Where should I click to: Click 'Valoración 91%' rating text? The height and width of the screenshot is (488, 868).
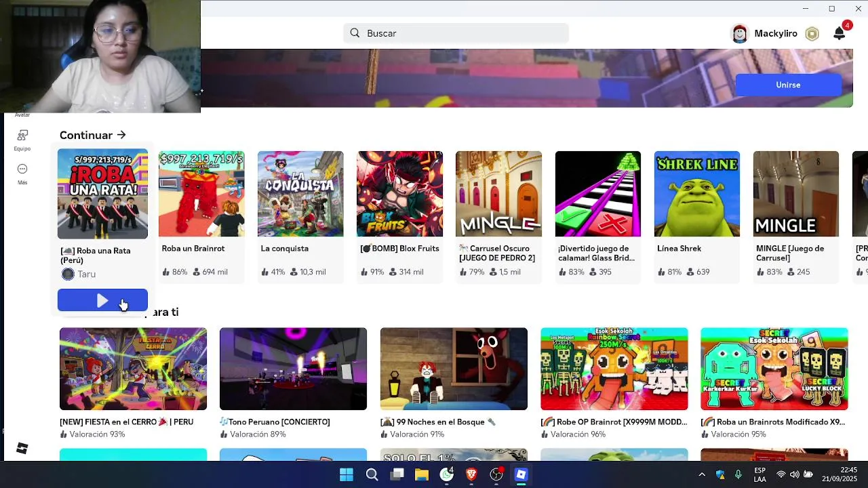[x=417, y=434]
